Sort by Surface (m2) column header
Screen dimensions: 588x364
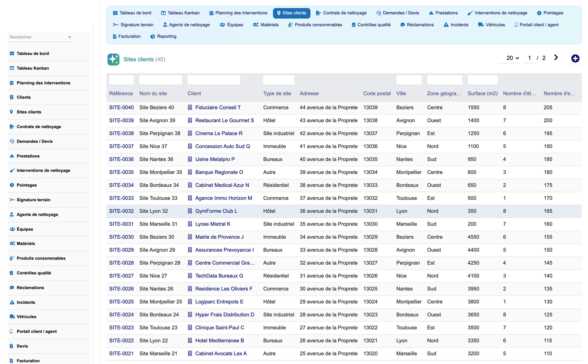coord(482,94)
